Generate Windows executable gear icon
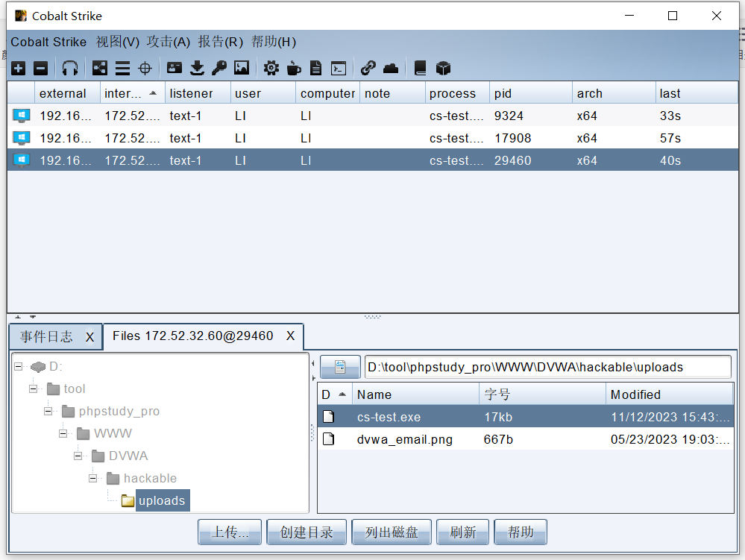The width and height of the screenshot is (745, 560). click(x=271, y=69)
